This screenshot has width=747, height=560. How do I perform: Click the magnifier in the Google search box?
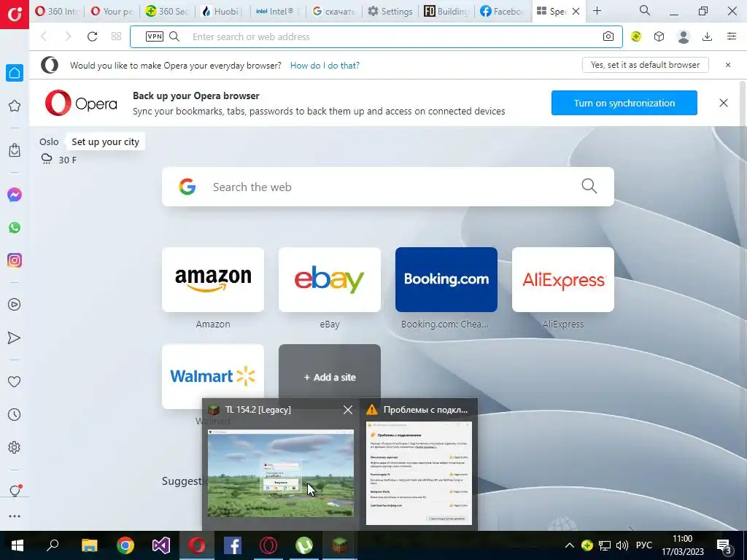(589, 186)
